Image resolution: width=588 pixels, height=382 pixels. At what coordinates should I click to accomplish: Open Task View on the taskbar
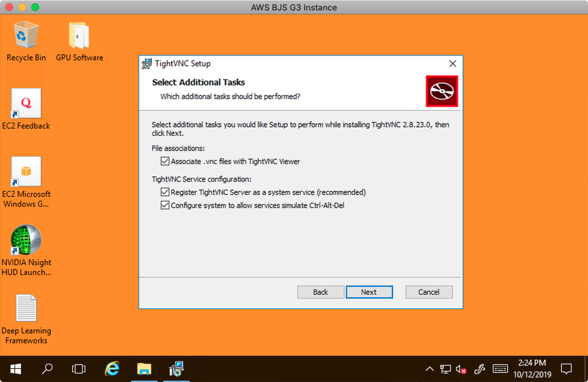click(79, 368)
